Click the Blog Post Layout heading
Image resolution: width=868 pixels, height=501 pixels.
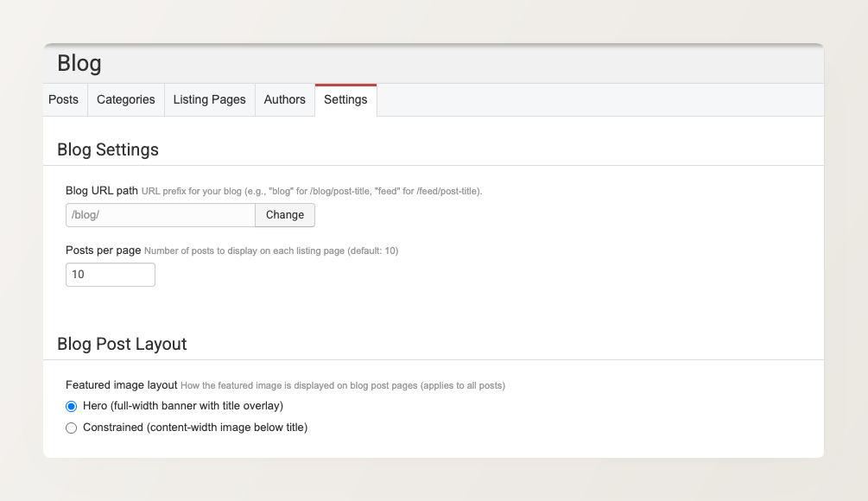point(122,344)
